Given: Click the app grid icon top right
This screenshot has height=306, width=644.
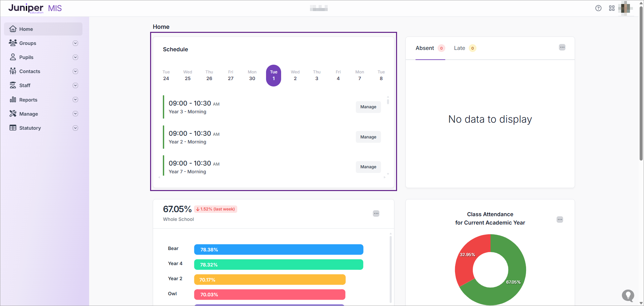Looking at the screenshot, I should 612,8.
